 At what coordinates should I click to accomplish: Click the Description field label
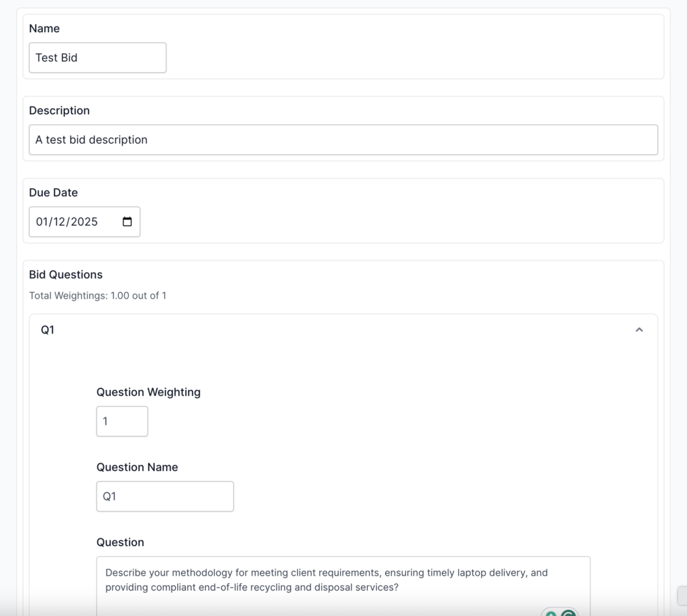coord(59,111)
